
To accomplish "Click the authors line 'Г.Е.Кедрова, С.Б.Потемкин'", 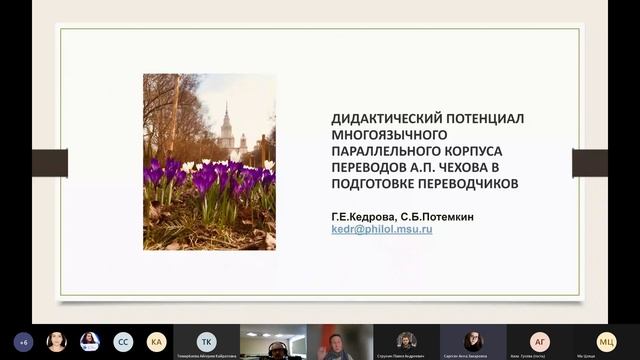I will tap(402, 217).
